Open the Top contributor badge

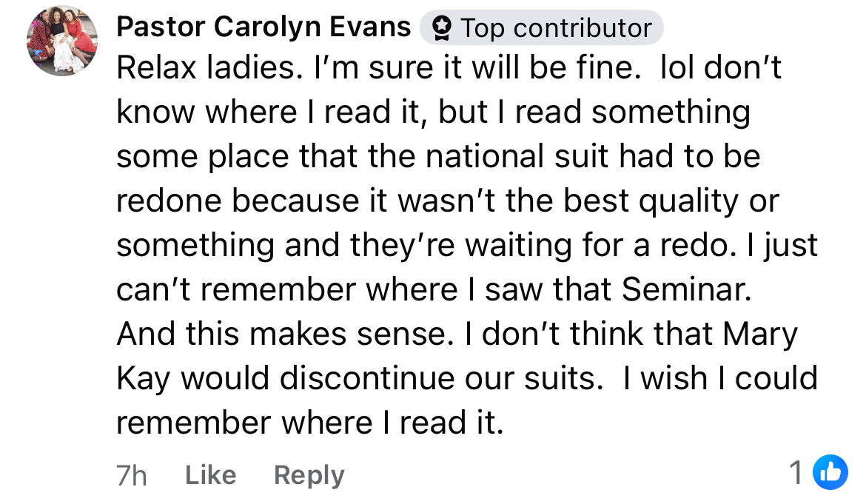click(541, 27)
